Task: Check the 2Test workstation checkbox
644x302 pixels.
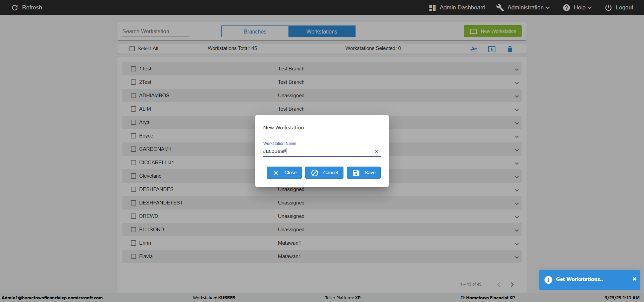Action: (133, 82)
